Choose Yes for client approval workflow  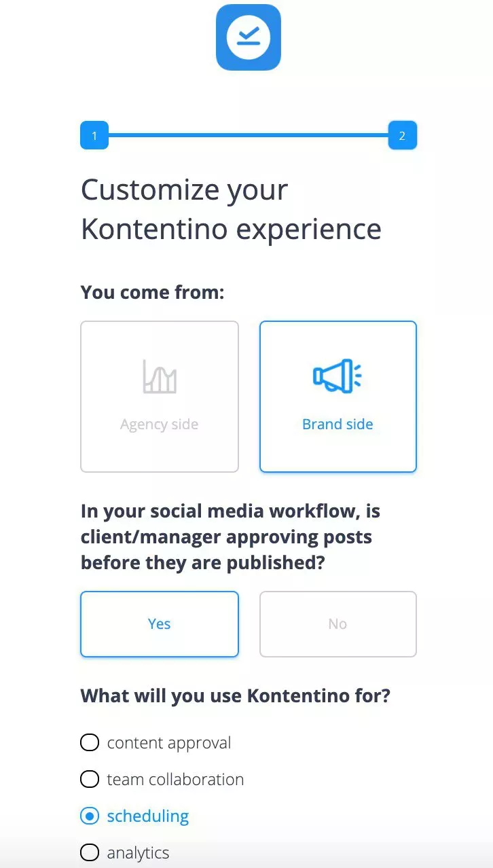pyautogui.click(x=159, y=623)
